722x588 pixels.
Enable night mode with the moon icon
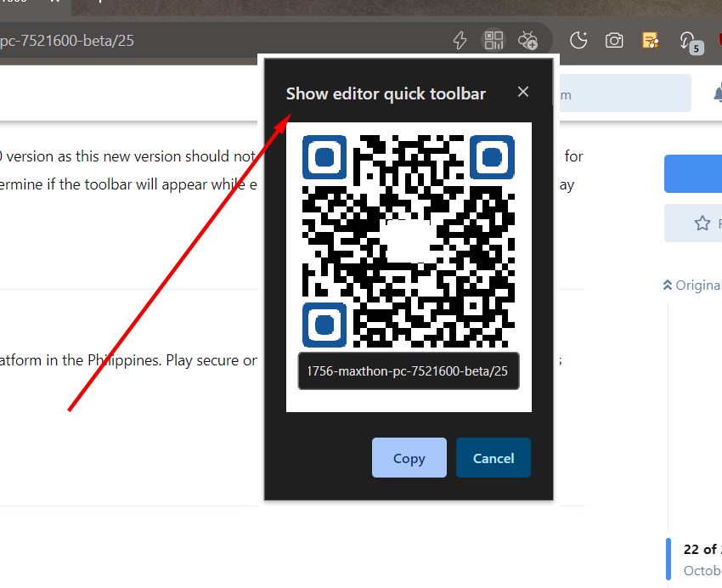[x=578, y=40]
